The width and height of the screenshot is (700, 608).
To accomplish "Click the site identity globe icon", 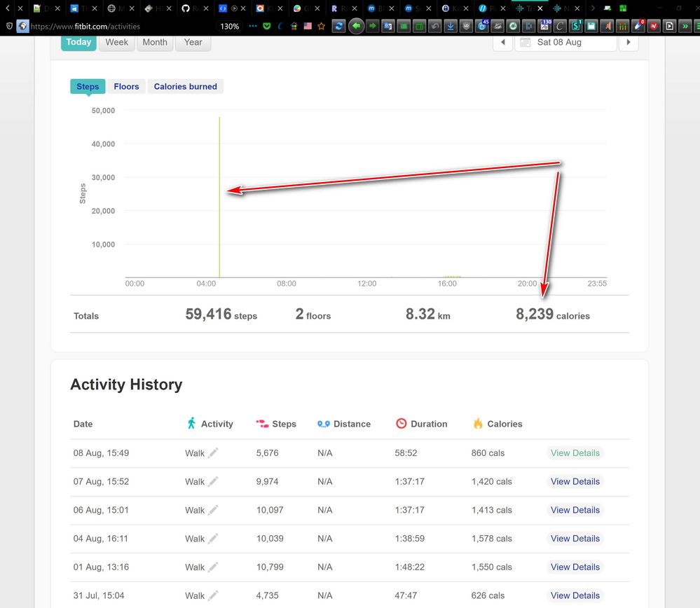I will click(x=22, y=27).
